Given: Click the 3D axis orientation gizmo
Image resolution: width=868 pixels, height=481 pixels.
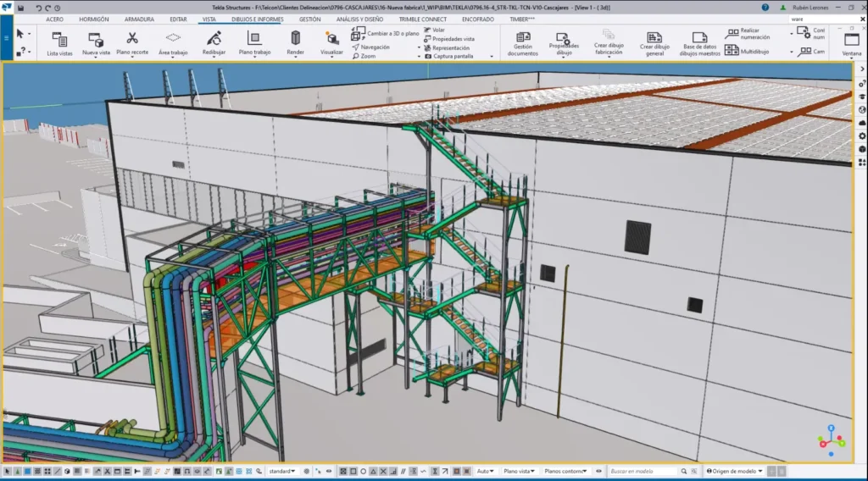Looking at the screenshot, I should tap(831, 440).
